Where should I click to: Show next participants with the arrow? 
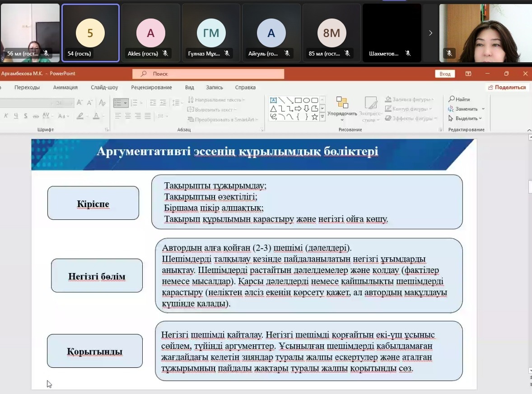[430, 33]
